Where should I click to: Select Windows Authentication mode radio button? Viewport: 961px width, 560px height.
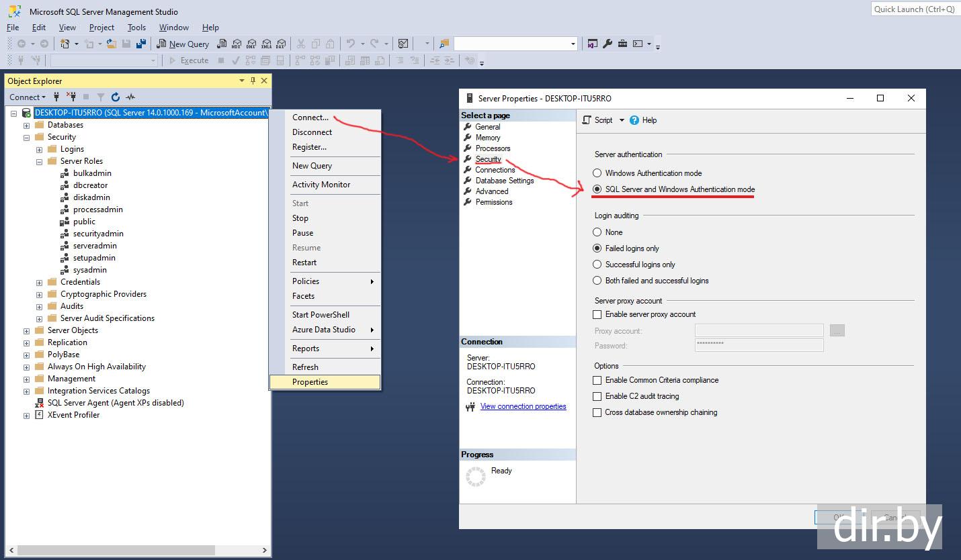pyautogui.click(x=597, y=173)
